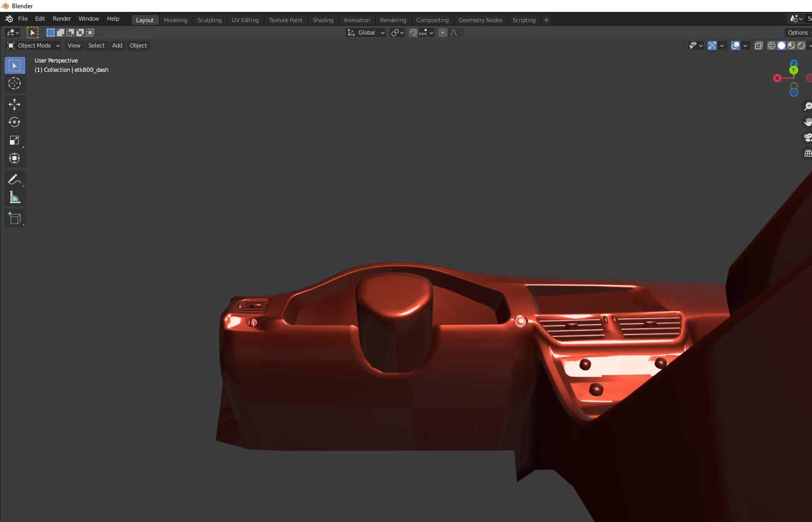Choose Subtract Selection mode icon

[x=70, y=33]
